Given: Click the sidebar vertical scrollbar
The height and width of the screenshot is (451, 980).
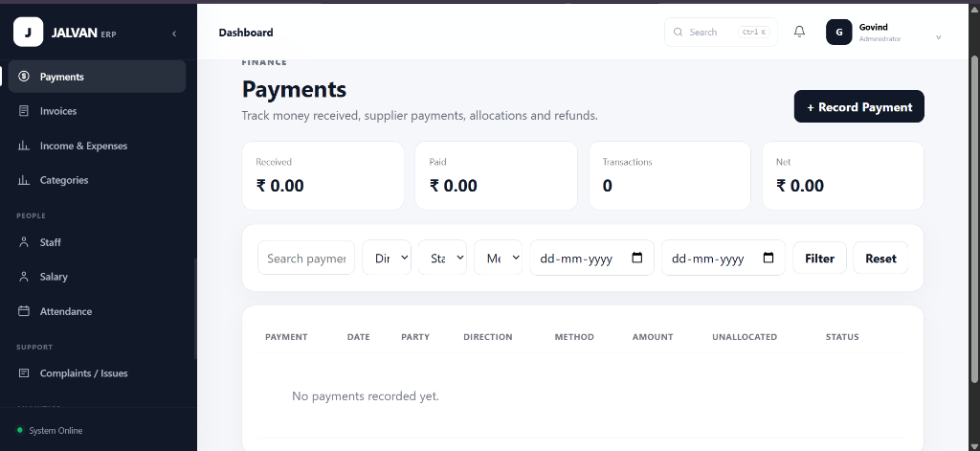Looking at the screenshot, I should (x=195, y=309).
